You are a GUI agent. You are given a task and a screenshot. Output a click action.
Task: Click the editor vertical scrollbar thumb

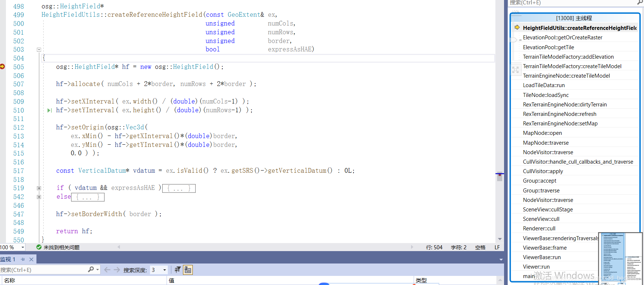point(500,176)
